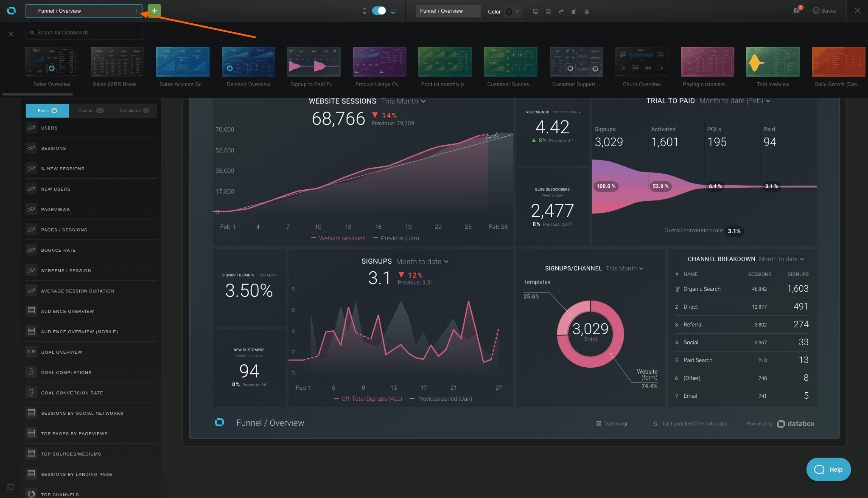Close the databoard thumbnails panel
This screenshot has width=868, height=498.
pos(11,34)
